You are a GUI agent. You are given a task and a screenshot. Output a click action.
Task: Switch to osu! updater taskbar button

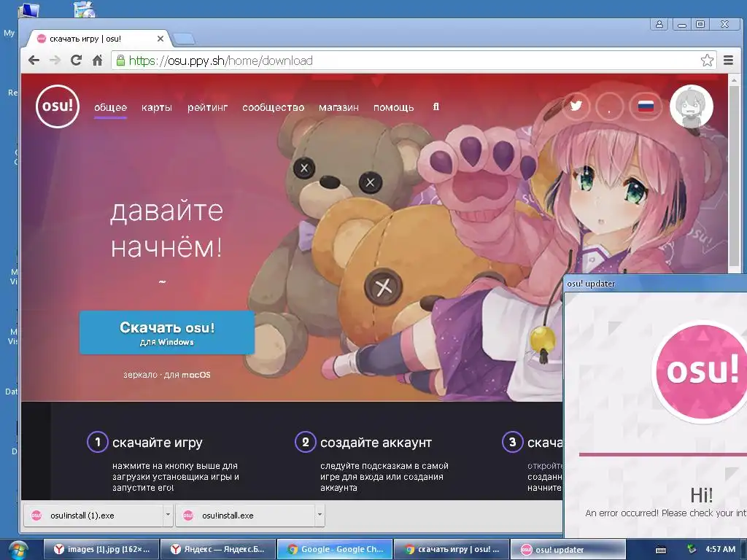click(568, 550)
